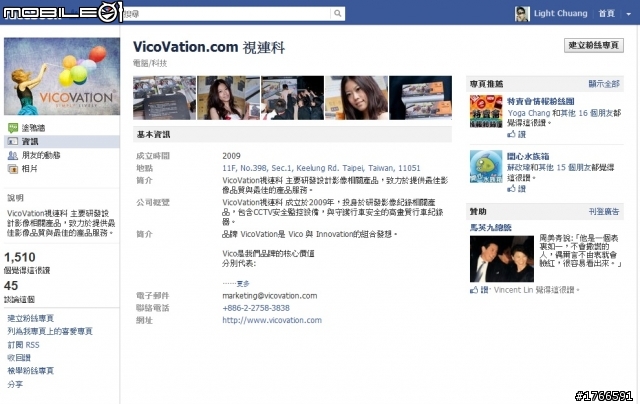Go to Home (首頁) in top bar
The image size is (640, 404).
click(x=607, y=13)
